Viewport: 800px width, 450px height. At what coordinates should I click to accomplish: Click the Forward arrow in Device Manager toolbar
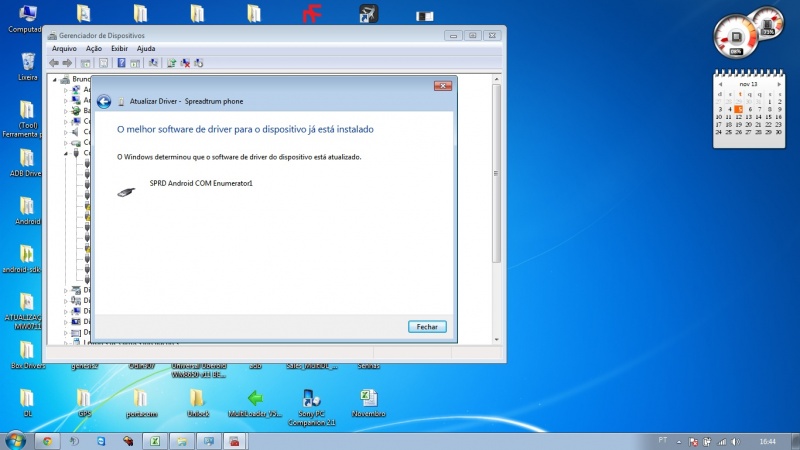point(67,63)
